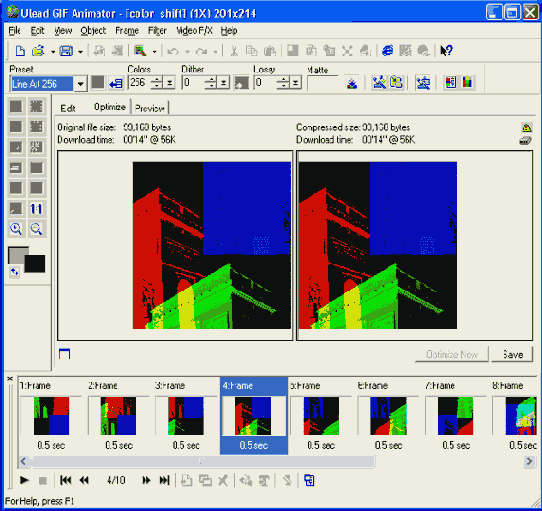The image size is (542, 511).
Task: Click the Save disk icon in toolbar
Action: coord(66,51)
